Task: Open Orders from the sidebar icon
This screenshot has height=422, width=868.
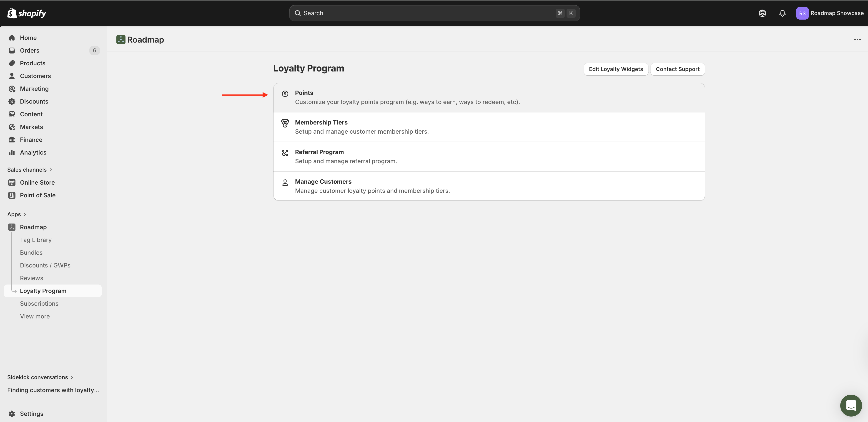Action: pos(12,50)
